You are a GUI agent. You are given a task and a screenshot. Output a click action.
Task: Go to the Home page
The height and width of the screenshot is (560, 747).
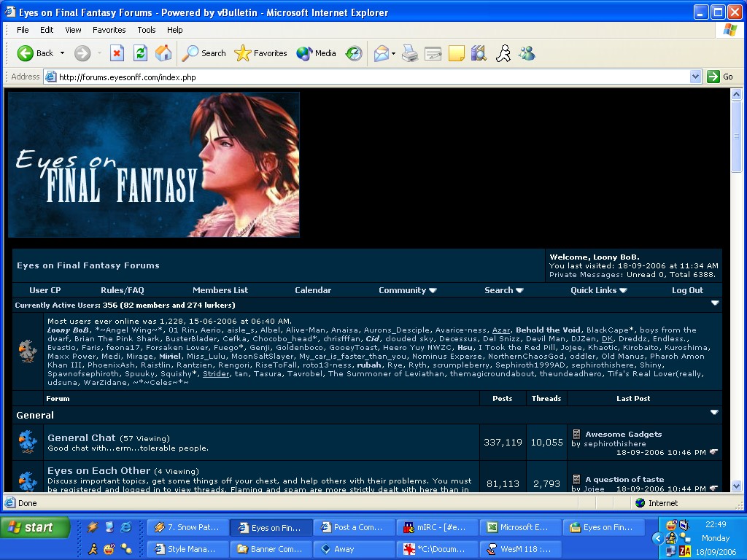(163, 52)
